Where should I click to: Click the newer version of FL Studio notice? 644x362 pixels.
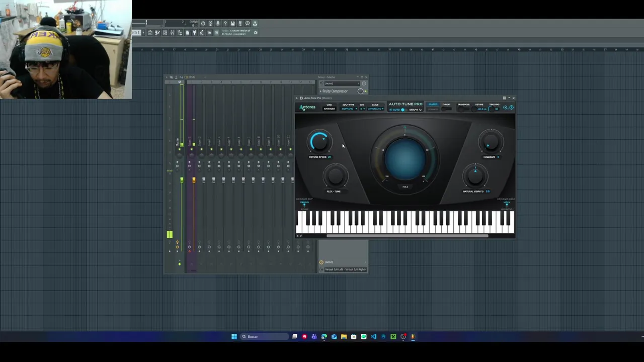(236, 32)
